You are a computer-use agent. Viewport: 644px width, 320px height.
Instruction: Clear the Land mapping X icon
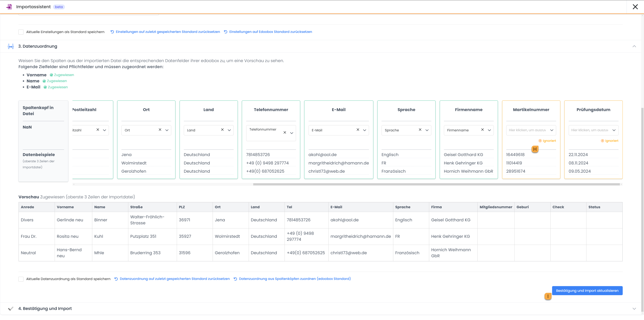click(x=222, y=130)
